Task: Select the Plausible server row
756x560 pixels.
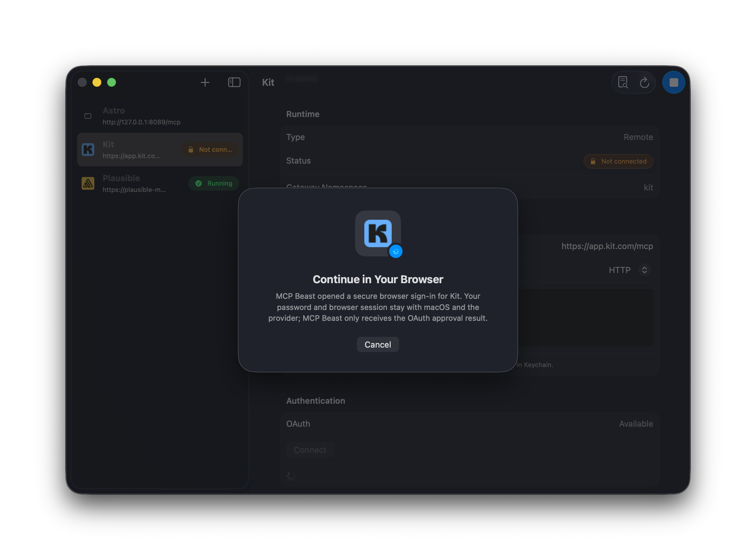Action: point(160,183)
